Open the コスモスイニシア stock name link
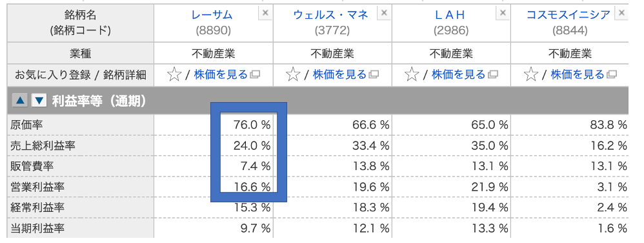Screen dimensions: 644x243 click(x=569, y=16)
